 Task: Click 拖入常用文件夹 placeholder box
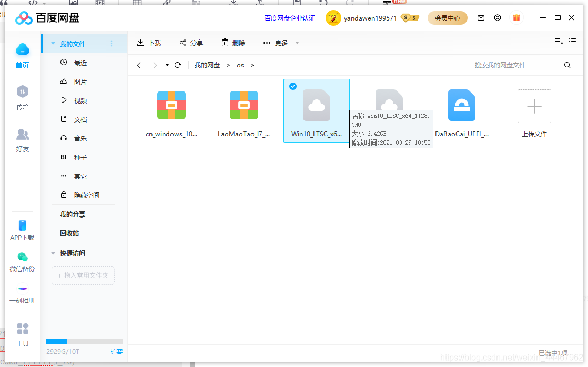pos(83,276)
